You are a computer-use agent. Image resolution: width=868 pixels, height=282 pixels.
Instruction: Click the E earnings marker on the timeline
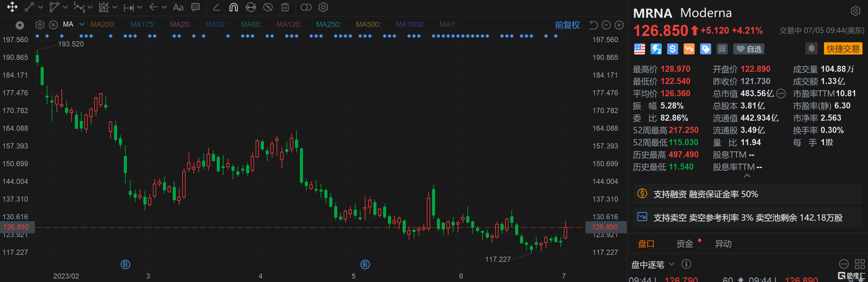pos(125,265)
